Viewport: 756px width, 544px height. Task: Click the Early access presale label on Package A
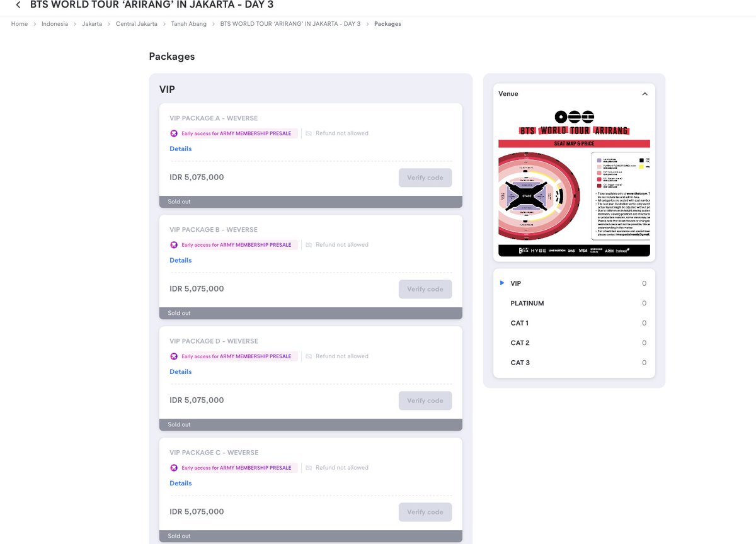coord(236,133)
